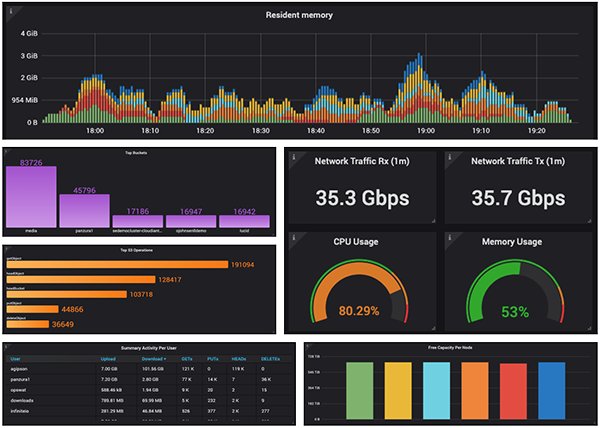This screenshot has height=428, width=600.
Task: Click the light blue Free Capacity node bar
Action: [437, 391]
